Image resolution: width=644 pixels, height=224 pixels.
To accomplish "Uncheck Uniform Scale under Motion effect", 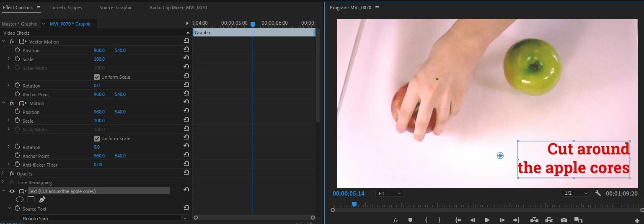I will click(x=97, y=139).
